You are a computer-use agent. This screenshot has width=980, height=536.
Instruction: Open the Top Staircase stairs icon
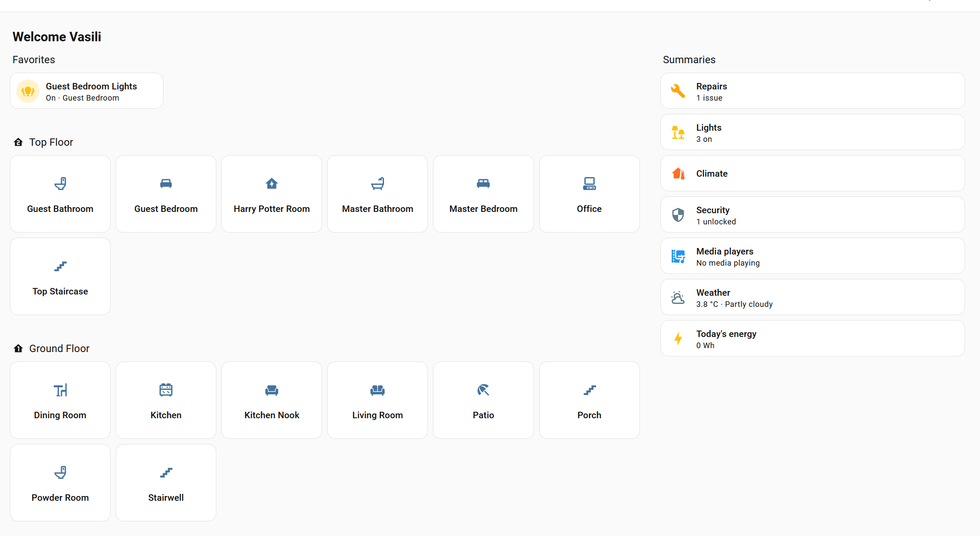point(60,266)
